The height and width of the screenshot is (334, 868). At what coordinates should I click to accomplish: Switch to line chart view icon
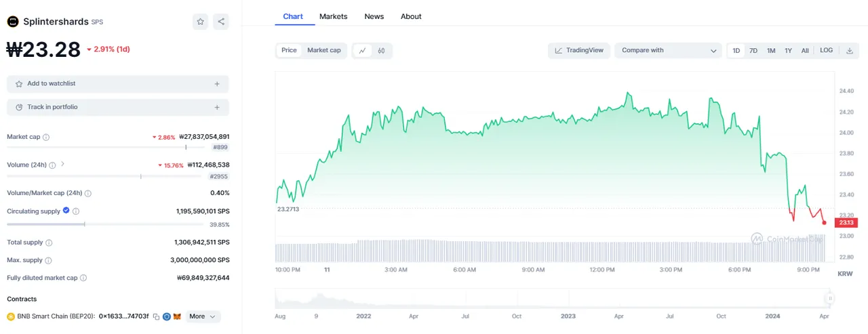(363, 50)
